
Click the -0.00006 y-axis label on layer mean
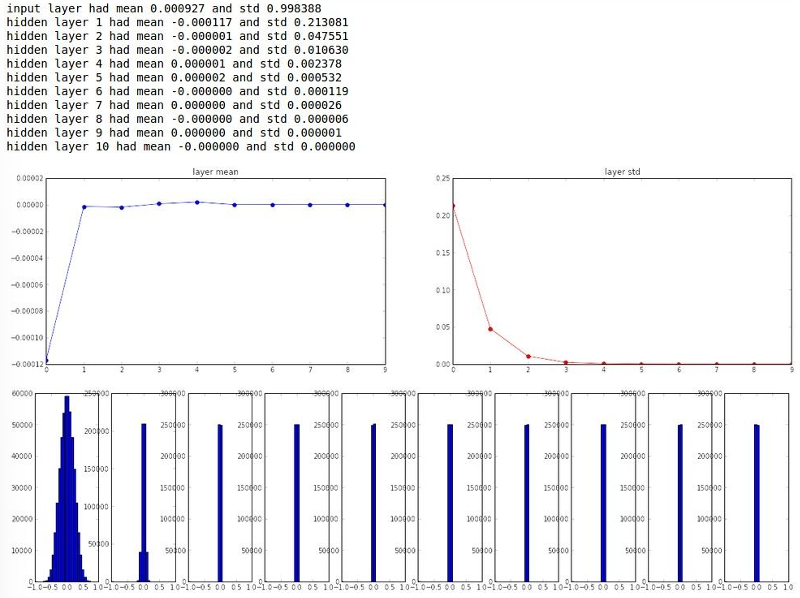point(27,285)
